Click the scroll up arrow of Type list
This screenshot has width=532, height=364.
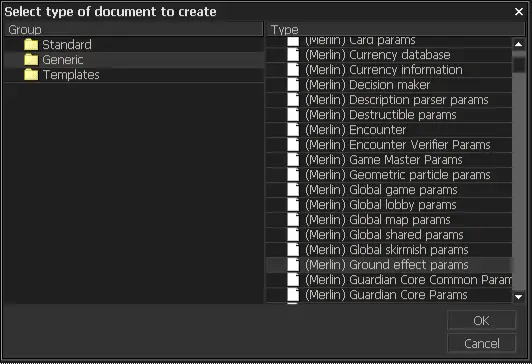[x=518, y=44]
